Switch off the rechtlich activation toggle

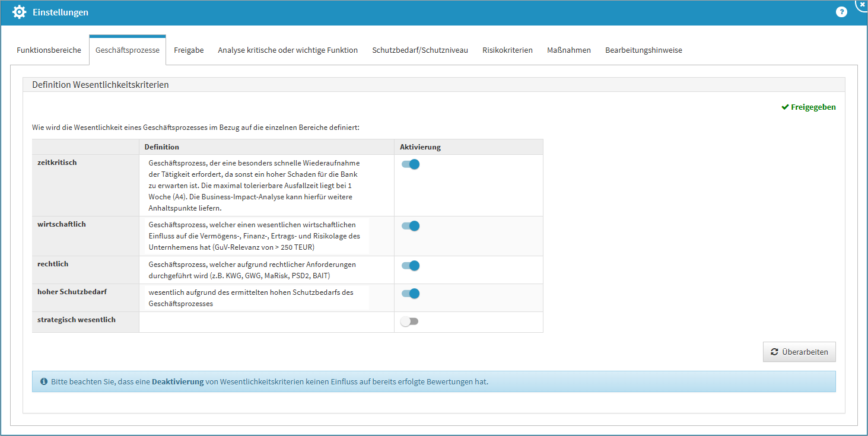point(410,266)
